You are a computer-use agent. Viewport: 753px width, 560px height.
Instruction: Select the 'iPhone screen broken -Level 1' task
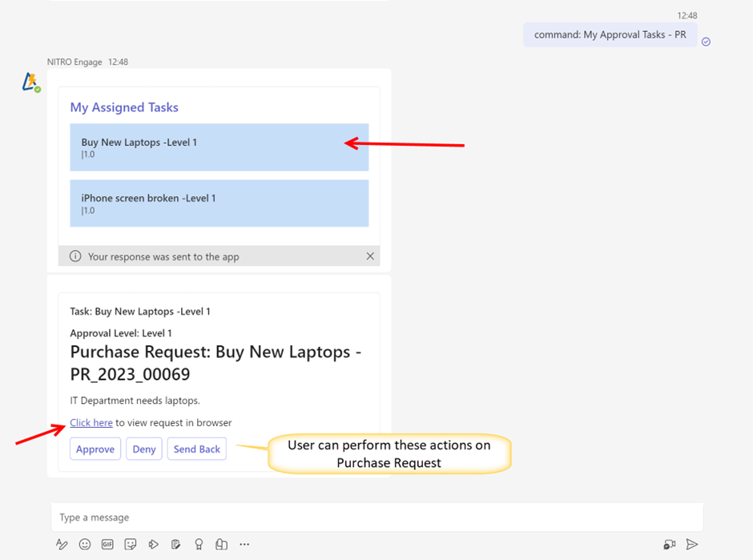pyautogui.click(x=219, y=203)
